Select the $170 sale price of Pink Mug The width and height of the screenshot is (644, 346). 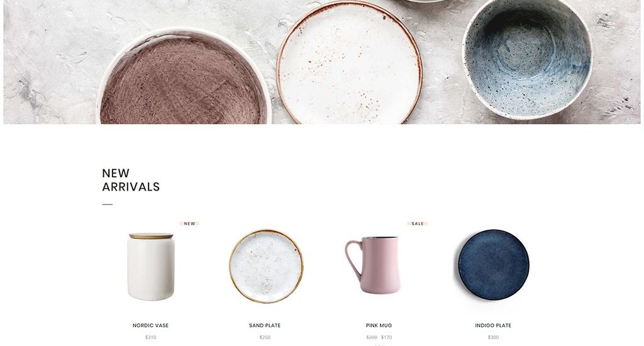tap(387, 337)
